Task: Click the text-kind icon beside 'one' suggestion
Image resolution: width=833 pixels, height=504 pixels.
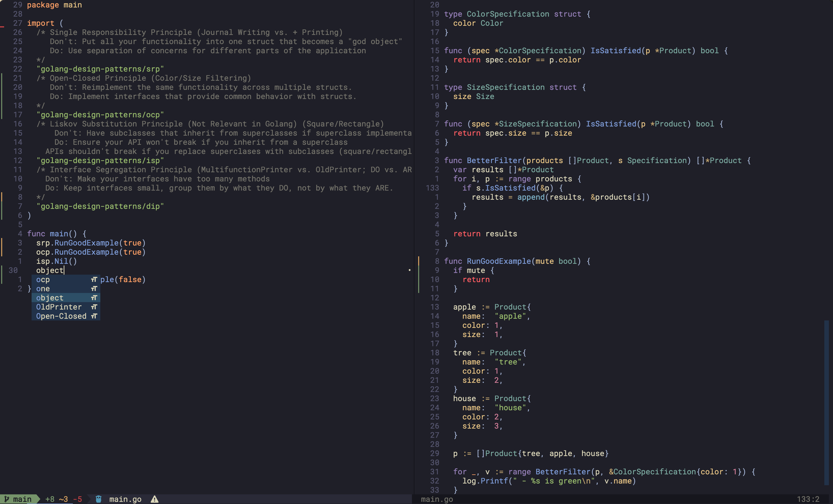Action: [x=94, y=288]
